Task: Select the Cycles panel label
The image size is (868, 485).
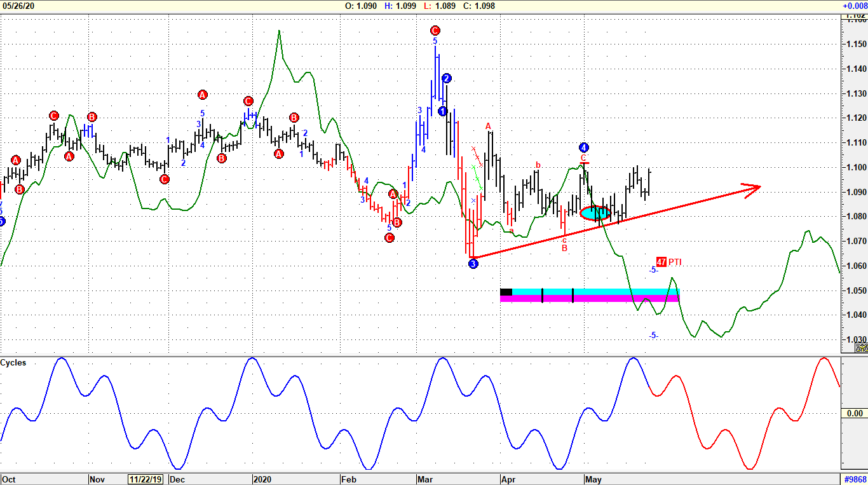Action: 13,363
